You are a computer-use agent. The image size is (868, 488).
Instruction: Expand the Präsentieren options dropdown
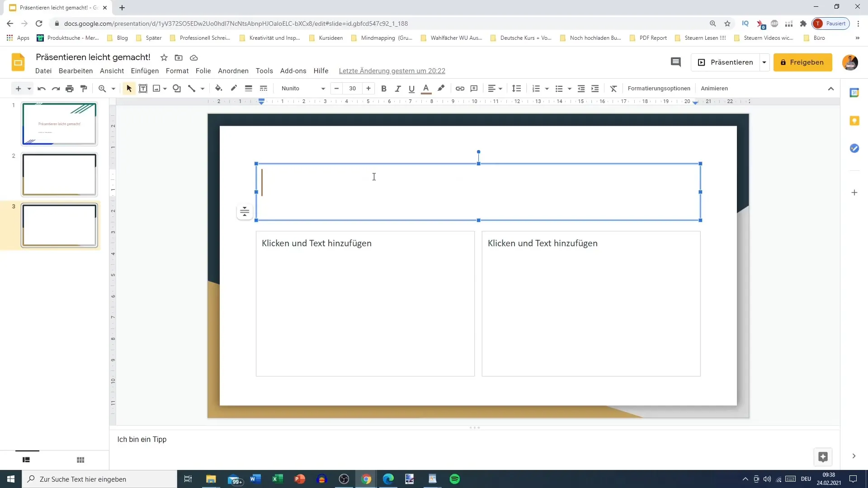[x=764, y=62]
